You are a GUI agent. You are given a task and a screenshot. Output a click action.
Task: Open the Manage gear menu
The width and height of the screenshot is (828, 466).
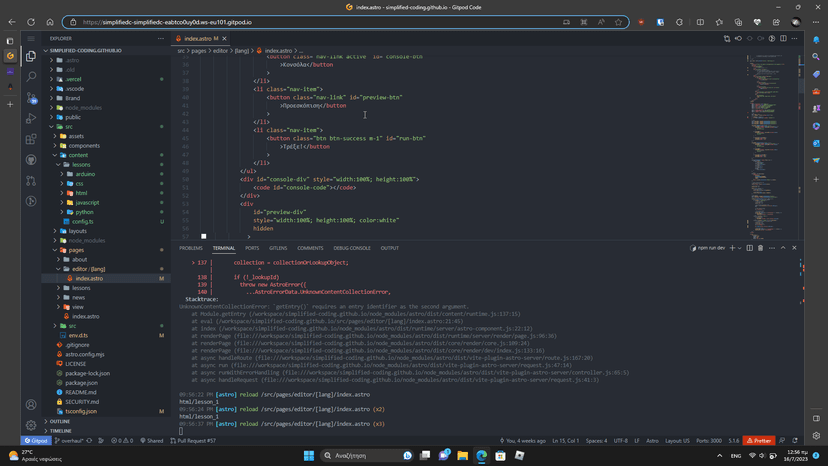[31, 424]
